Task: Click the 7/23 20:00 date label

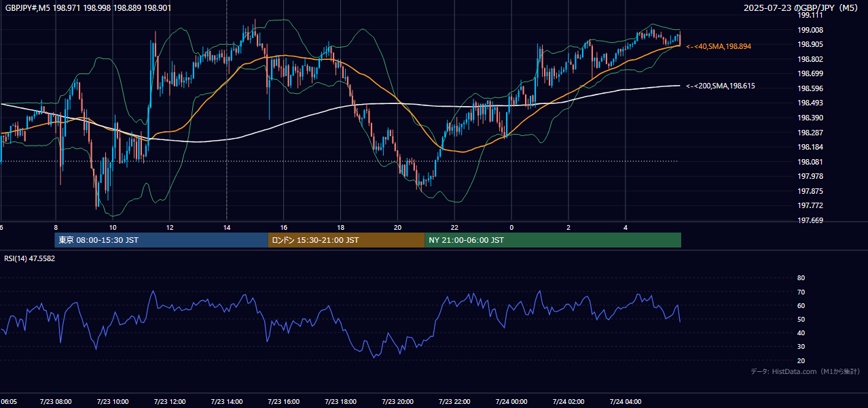Action: (x=398, y=401)
